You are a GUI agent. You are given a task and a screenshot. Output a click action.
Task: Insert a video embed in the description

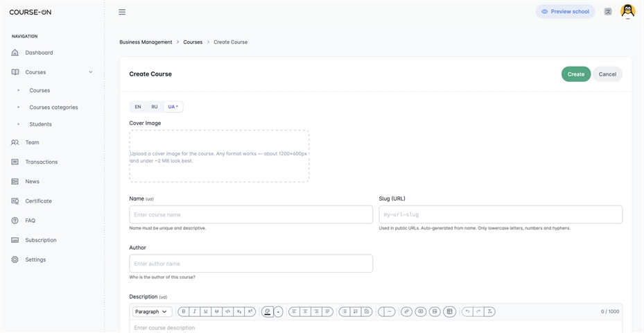tap(421, 311)
